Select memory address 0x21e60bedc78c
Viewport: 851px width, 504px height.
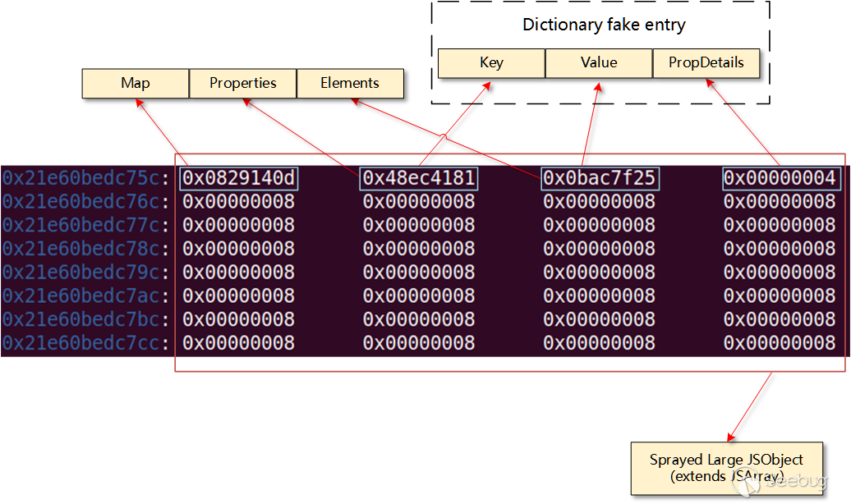coord(87,249)
